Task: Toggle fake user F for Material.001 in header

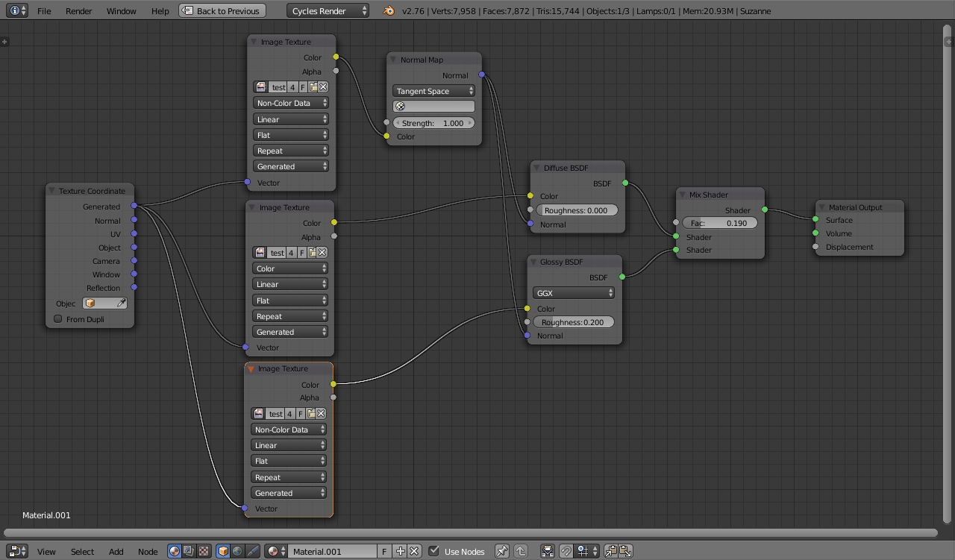Action: tap(384, 551)
